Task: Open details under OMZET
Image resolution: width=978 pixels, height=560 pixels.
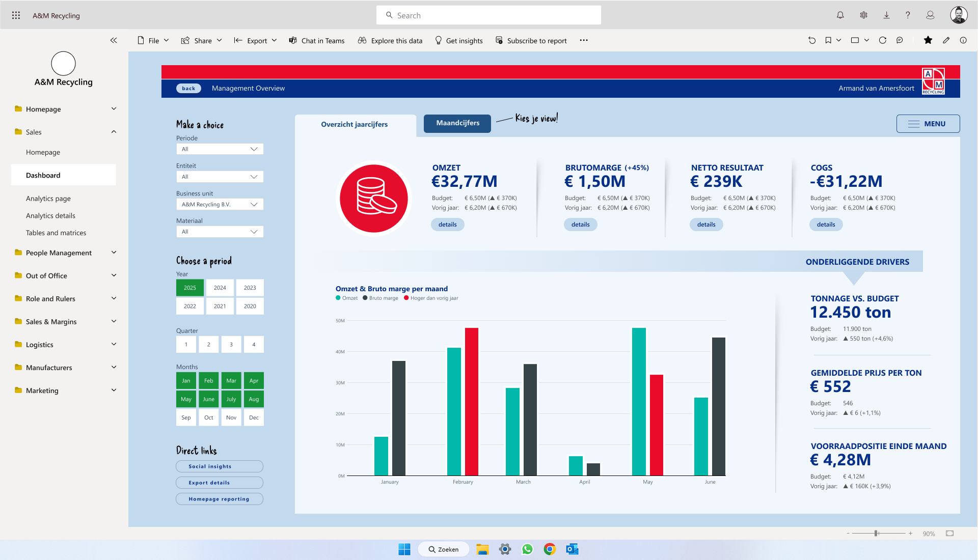Action: (x=448, y=225)
